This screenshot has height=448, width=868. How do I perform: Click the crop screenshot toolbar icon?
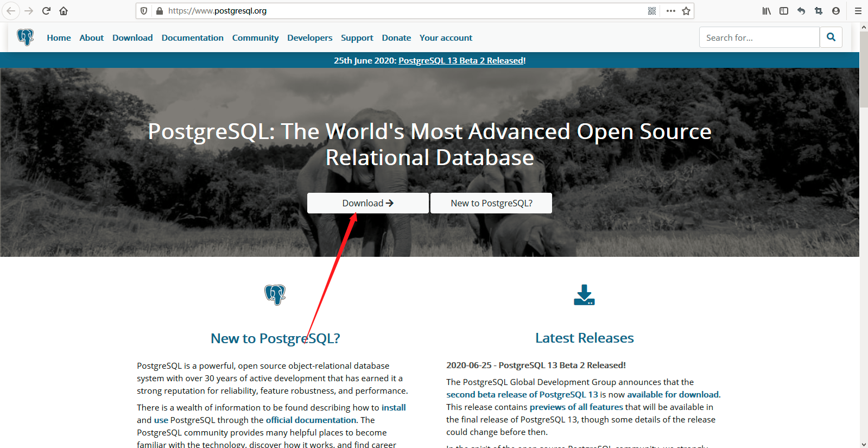tap(819, 11)
